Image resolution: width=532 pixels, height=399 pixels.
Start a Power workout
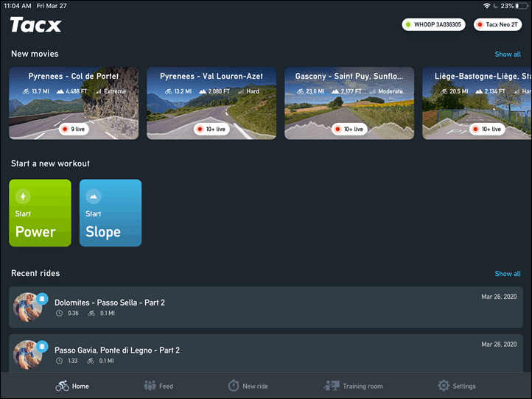pos(40,213)
